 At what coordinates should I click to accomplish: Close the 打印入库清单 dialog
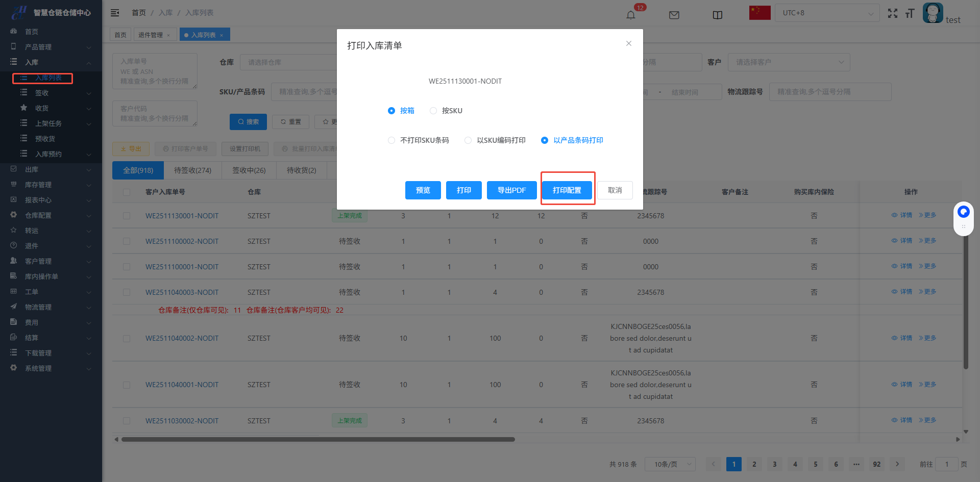pos(629,43)
